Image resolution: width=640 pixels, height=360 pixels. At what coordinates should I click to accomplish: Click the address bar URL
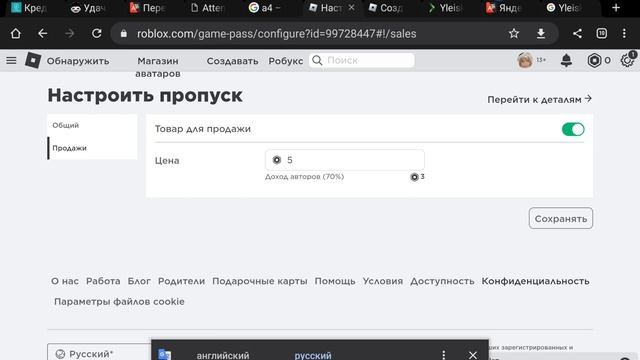click(x=276, y=33)
